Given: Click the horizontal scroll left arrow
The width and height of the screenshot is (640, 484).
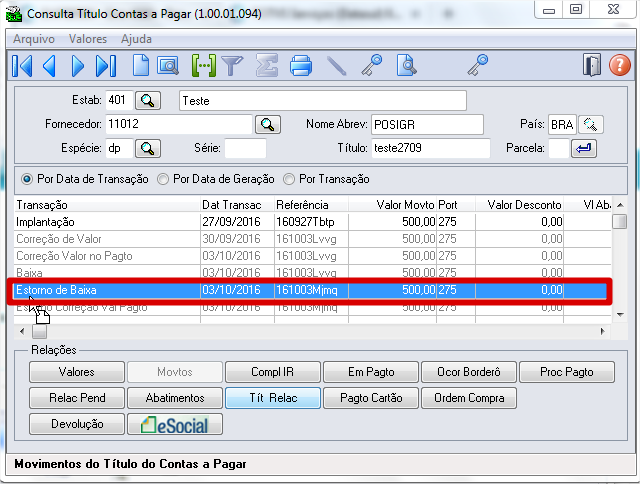Looking at the screenshot, I should click(22, 331).
